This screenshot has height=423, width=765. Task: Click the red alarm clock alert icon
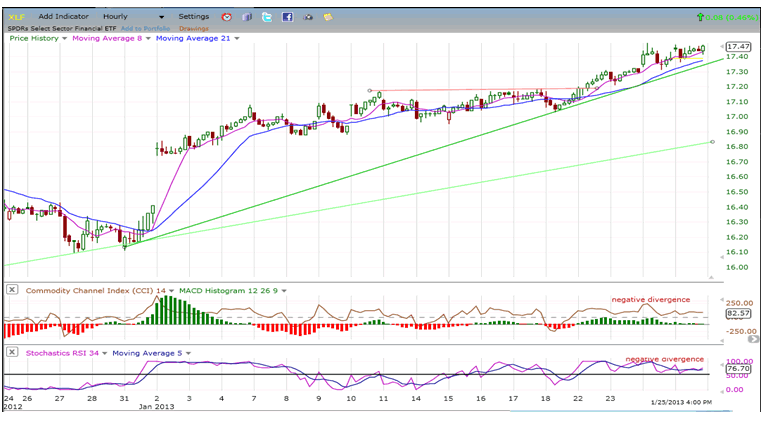click(228, 17)
